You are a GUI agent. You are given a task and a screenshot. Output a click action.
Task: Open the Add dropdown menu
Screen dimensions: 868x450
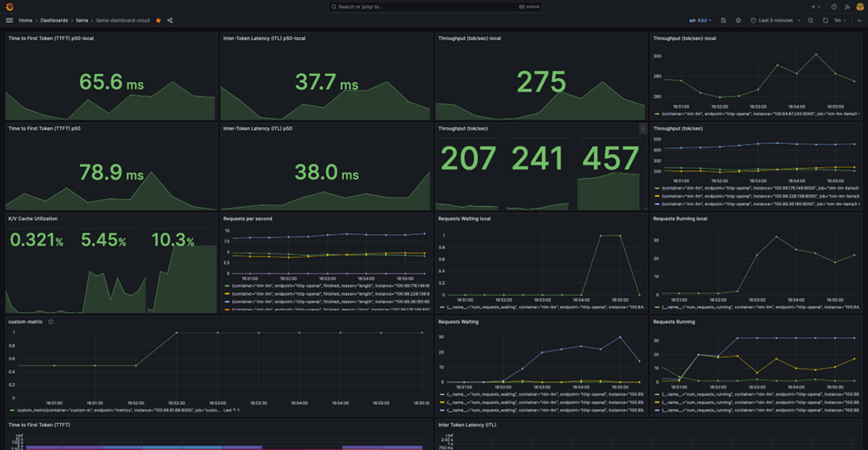pyautogui.click(x=701, y=20)
